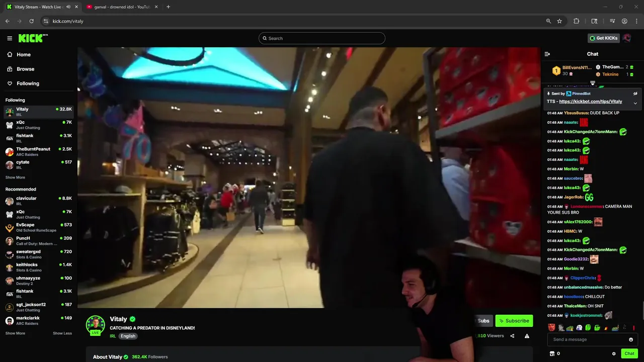Click username ClipperChris in chat

583,278
